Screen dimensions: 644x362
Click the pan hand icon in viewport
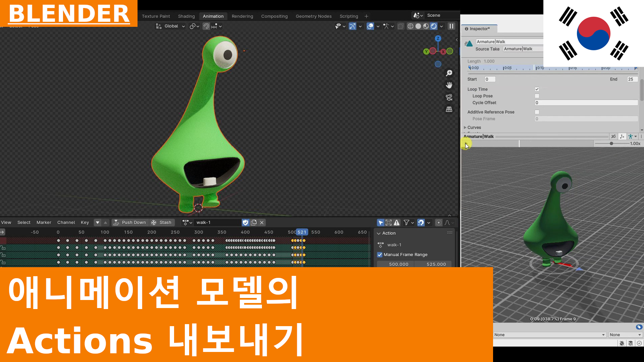click(449, 85)
